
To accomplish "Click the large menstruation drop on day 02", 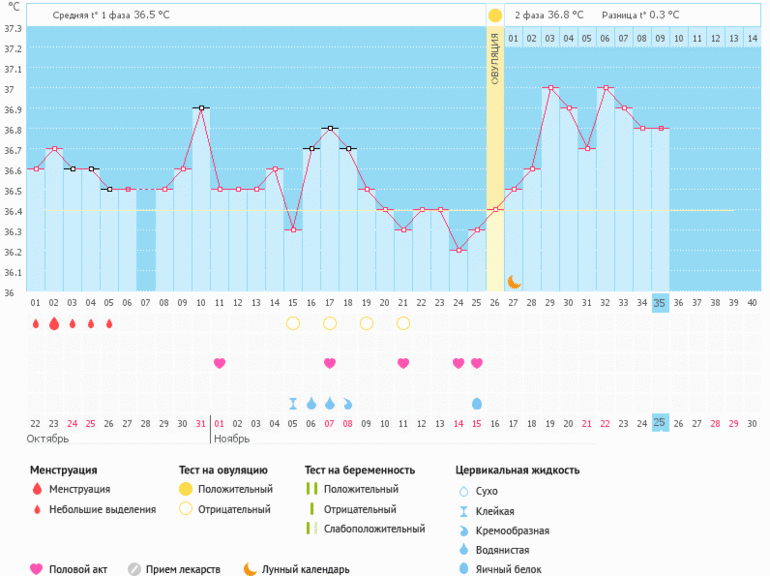I will pos(54,323).
